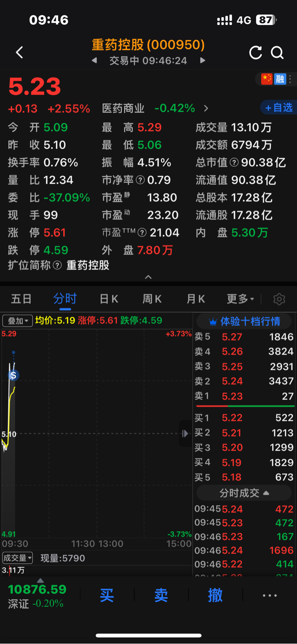
Task: Select 卖3 price 5.25 row
Action: (244, 366)
